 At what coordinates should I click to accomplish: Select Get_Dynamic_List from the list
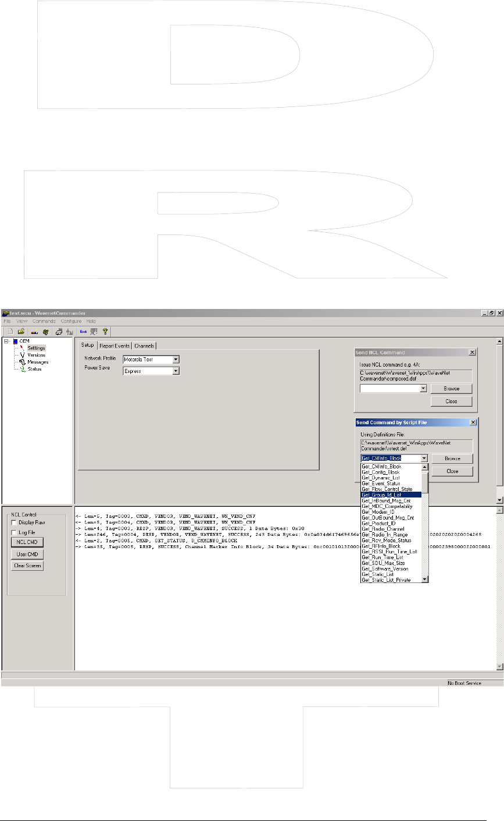[391, 478]
